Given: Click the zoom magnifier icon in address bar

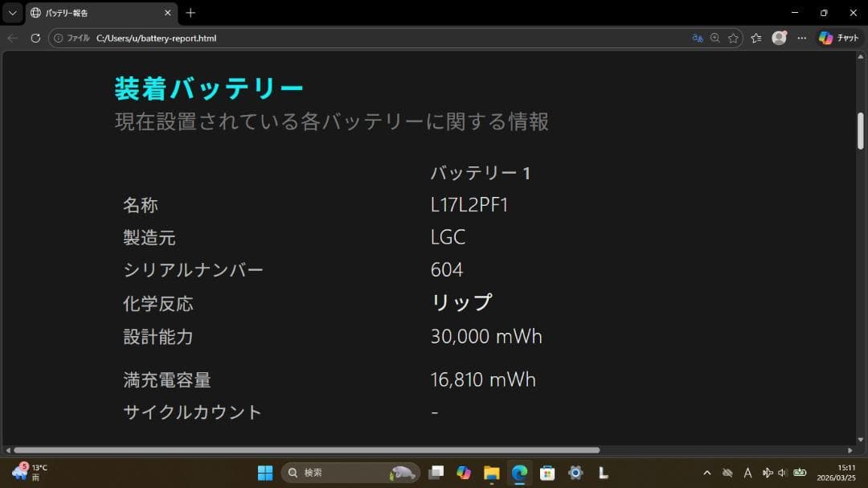Looking at the screenshot, I should pos(715,39).
